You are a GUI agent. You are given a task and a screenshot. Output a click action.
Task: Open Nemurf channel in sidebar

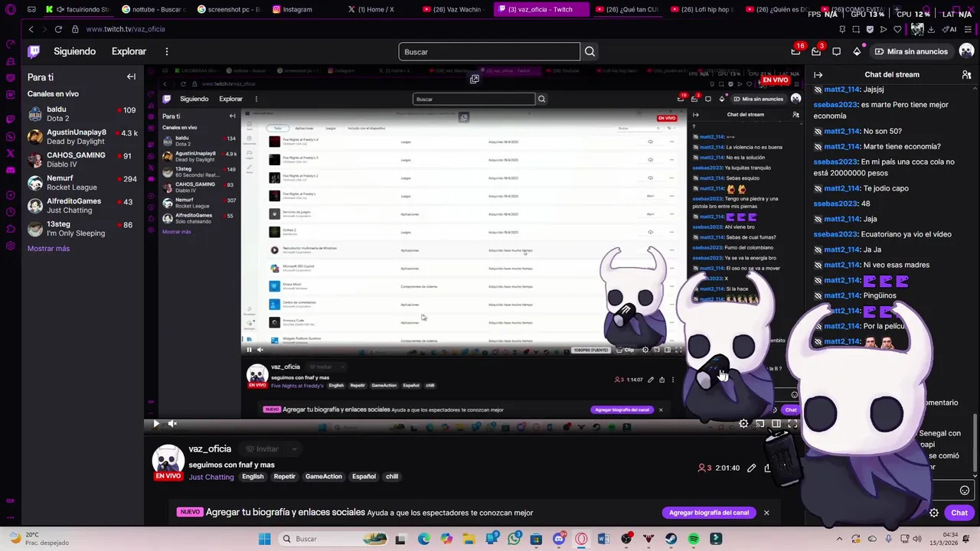pyautogui.click(x=83, y=183)
